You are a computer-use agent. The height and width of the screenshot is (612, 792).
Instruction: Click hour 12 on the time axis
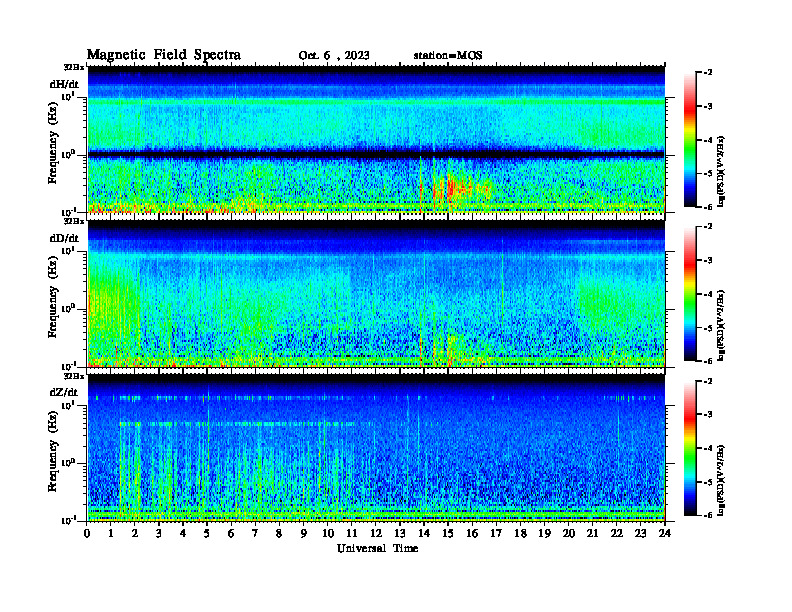376,533
